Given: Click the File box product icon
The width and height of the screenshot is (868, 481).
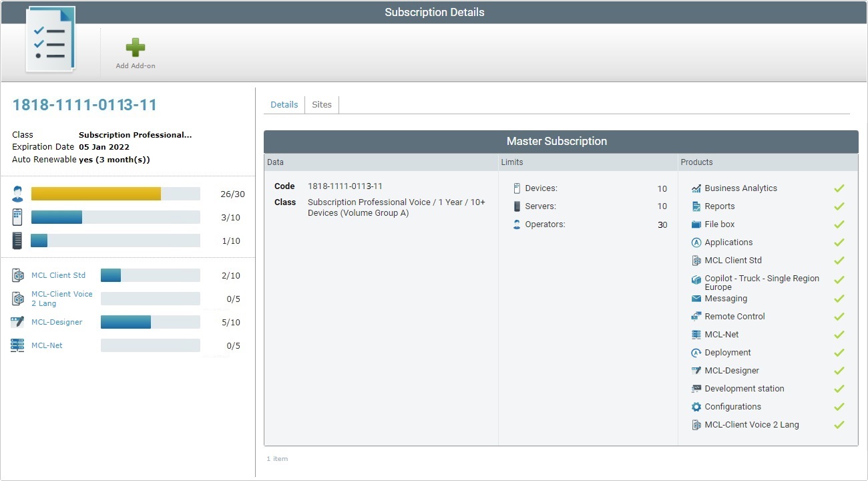Looking at the screenshot, I should pos(696,224).
